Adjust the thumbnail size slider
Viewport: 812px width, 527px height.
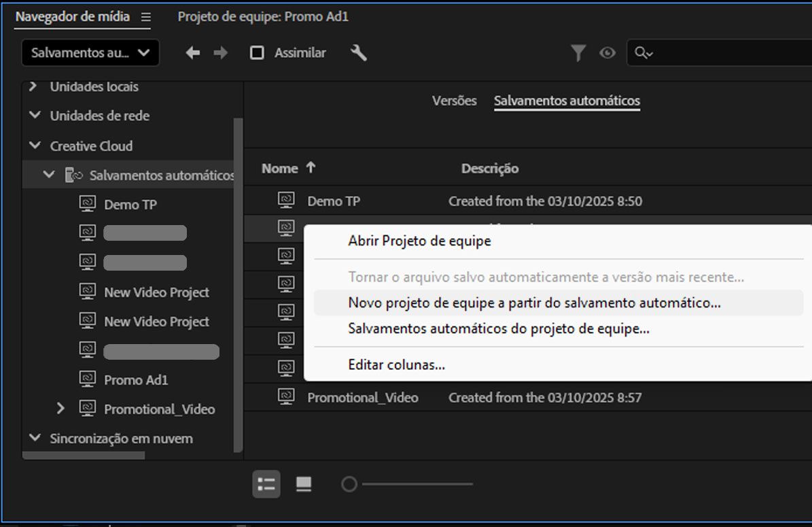(350, 484)
